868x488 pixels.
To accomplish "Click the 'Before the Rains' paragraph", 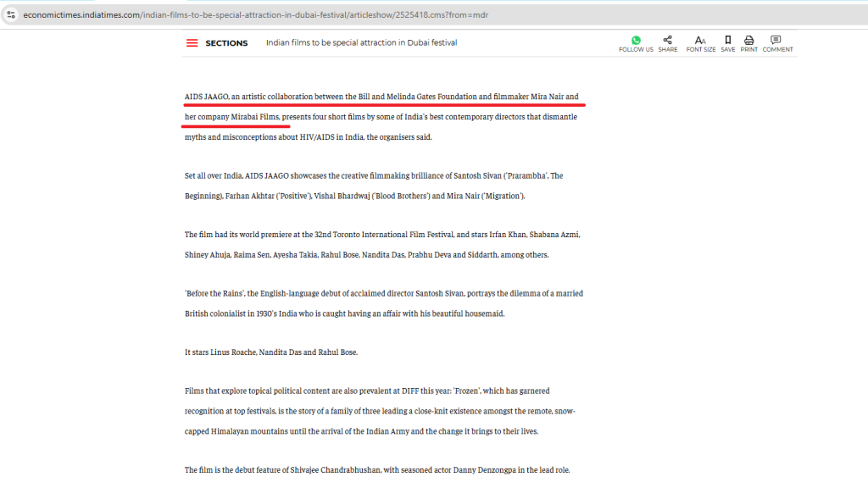I will click(x=383, y=293).
